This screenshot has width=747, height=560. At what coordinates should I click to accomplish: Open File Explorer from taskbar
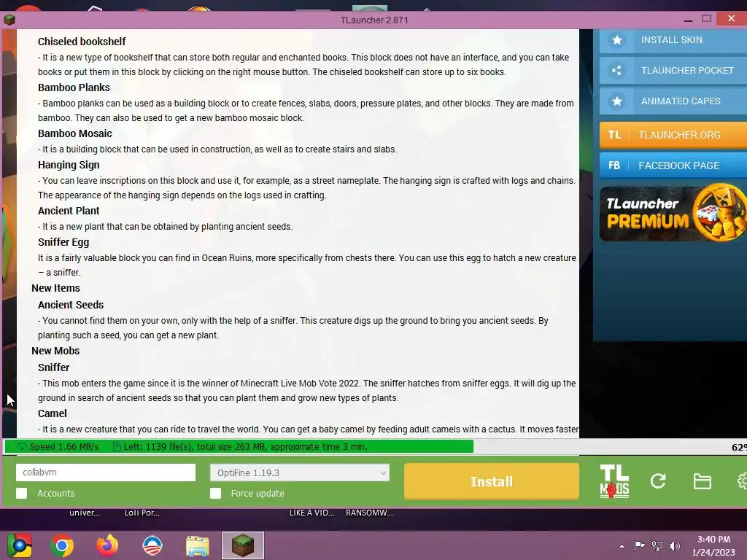(x=197, y=546)
